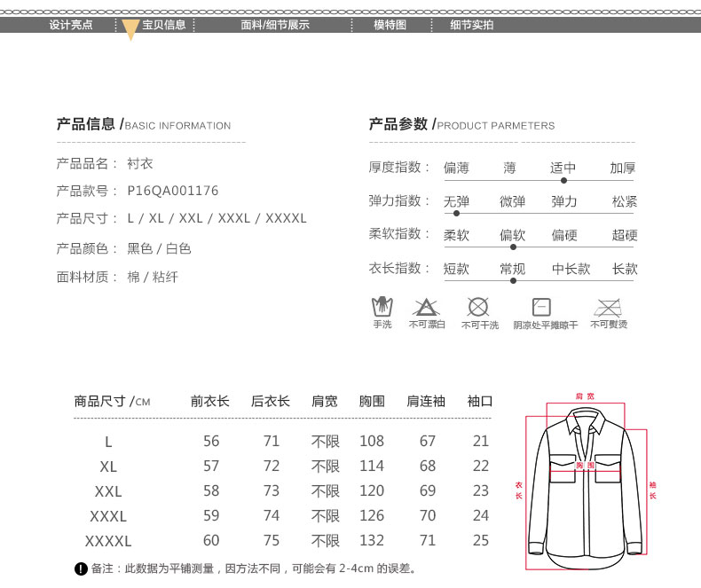Click the do-not-dry-clean circle icon

(478, 308)
